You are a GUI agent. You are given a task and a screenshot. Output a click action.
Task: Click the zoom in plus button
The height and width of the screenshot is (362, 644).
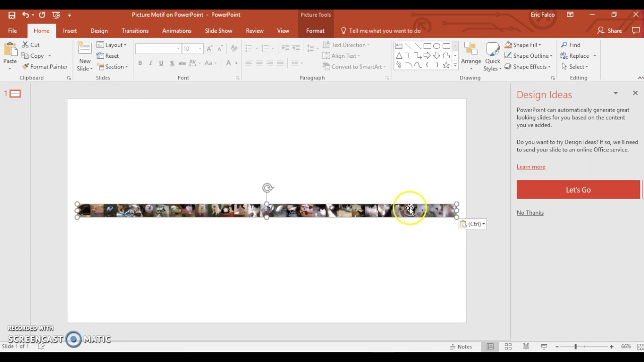(611, 346)
